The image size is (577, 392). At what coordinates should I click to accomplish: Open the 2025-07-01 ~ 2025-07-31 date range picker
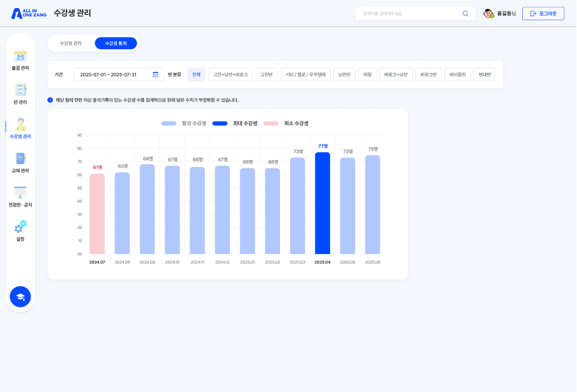click(x=119, y=74)
